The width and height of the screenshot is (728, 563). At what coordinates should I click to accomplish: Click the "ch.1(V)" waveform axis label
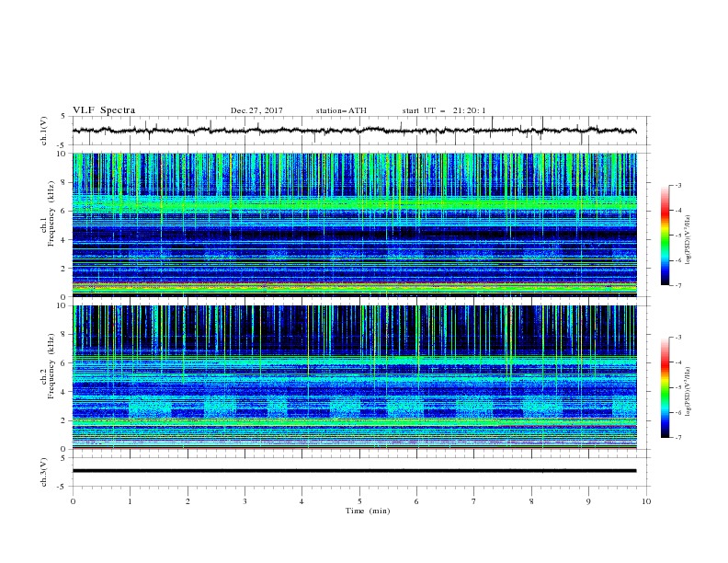point(44,131)
